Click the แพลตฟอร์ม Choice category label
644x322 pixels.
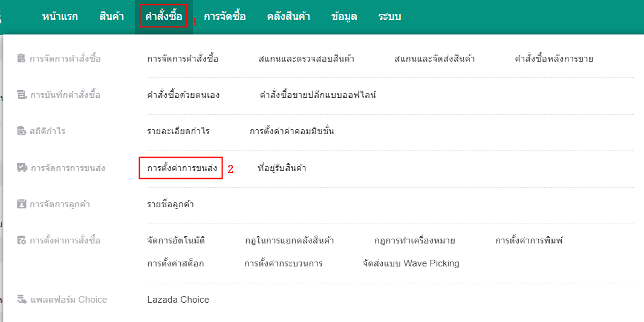point(68,300)
